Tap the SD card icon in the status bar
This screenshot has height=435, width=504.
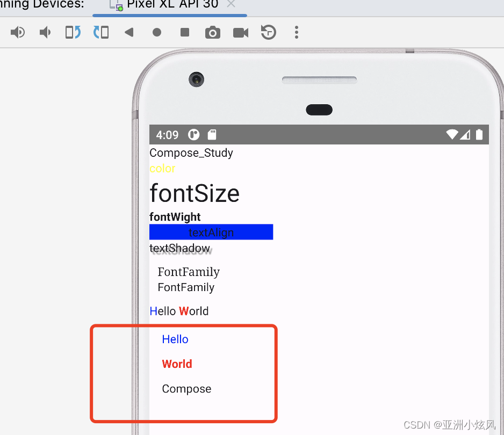coord(212,135)
